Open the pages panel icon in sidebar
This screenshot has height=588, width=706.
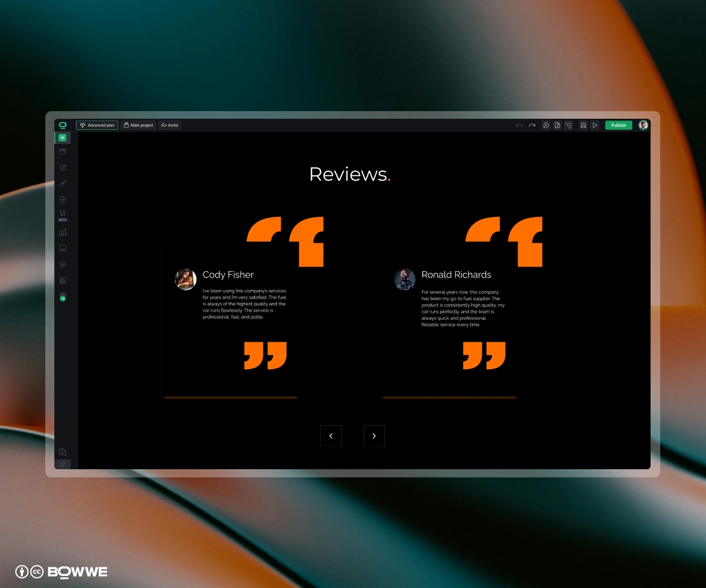tap(62, 152)
